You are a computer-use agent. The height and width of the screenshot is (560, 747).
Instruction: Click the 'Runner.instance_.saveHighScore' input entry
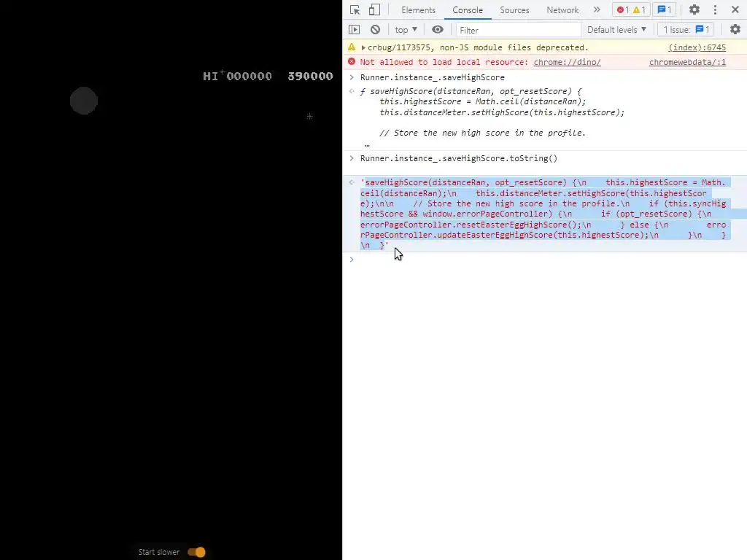click(432, 77)
